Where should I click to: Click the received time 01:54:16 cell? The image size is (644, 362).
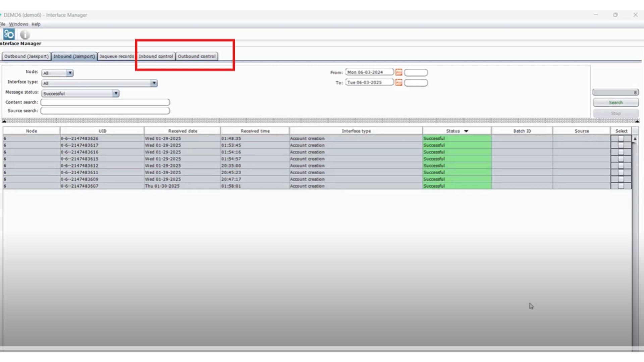(x=255, y=152)
